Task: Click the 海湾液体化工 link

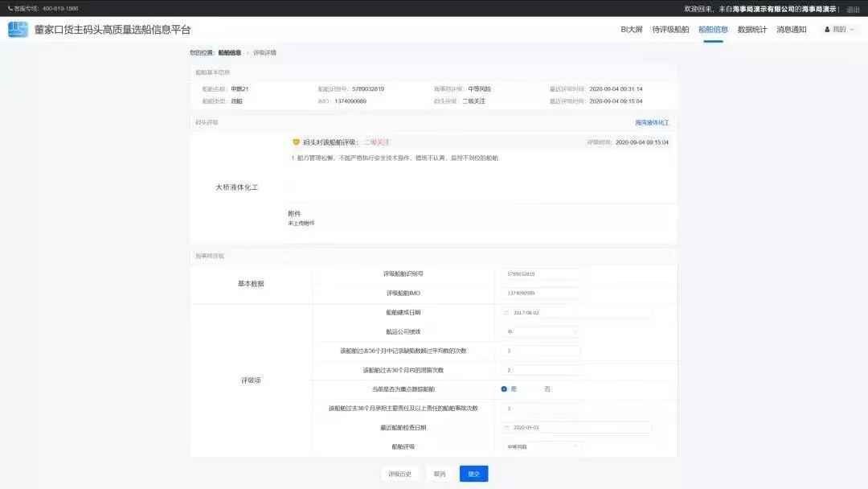Action: click(x=651, y=123)
